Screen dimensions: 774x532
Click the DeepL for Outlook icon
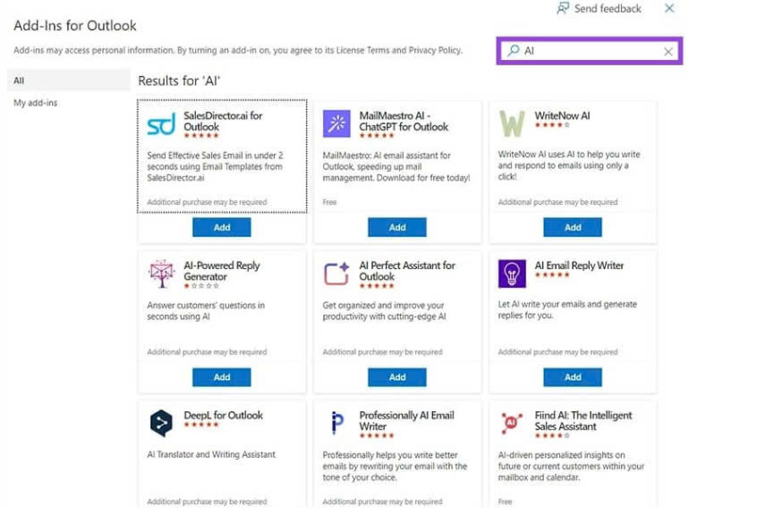(x=161, y=423)
